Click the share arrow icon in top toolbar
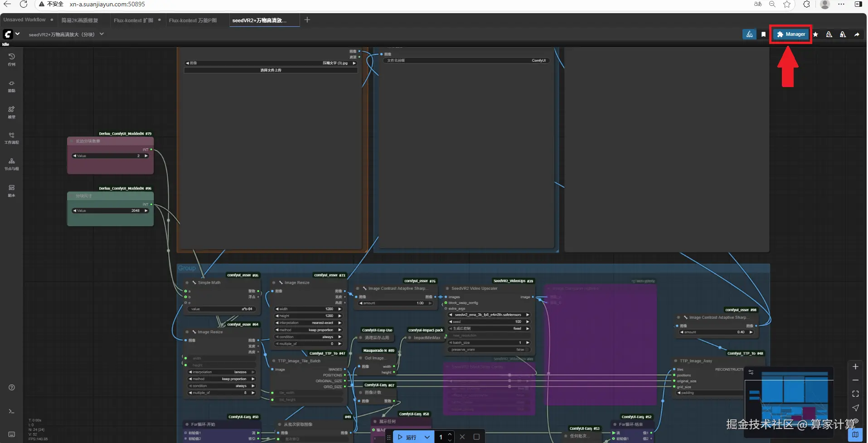 pyautogui.click(x=857, y=34)
